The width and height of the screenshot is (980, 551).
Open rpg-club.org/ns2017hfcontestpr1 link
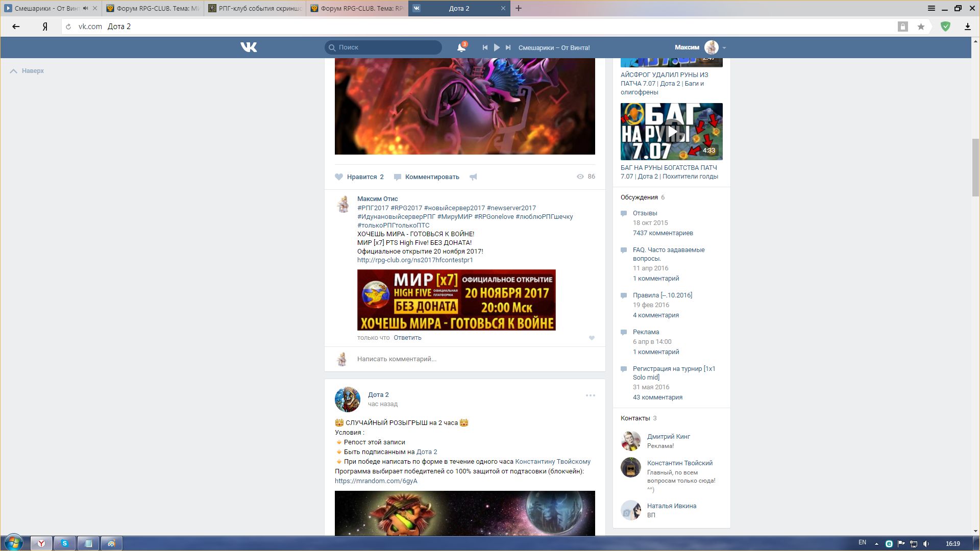tap(415, 260)
